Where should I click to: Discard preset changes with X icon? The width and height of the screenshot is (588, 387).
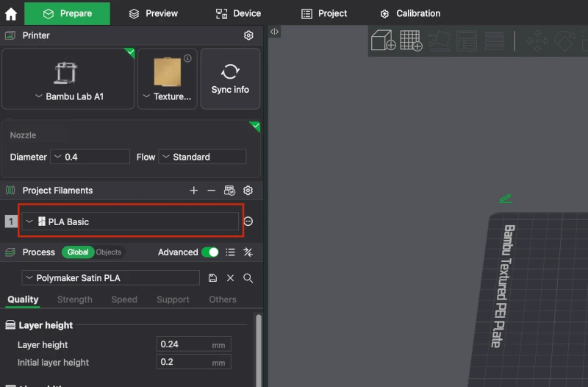tap(230, 278)
